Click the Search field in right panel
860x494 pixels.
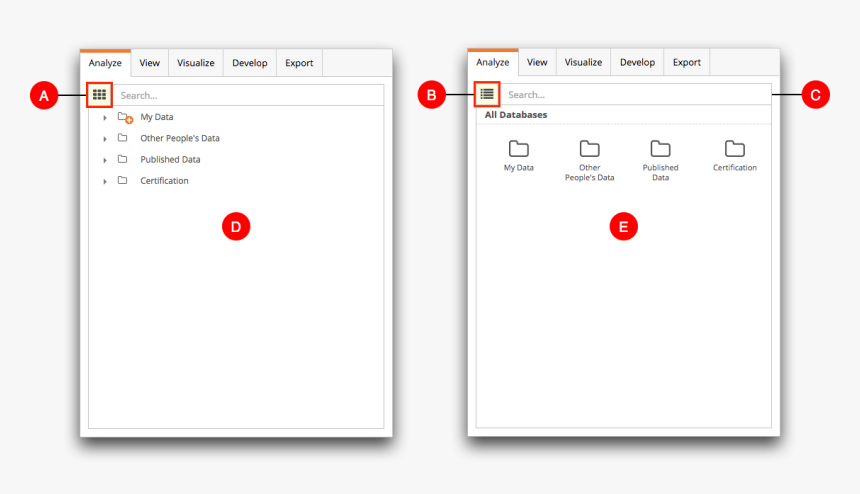point(636,94)
